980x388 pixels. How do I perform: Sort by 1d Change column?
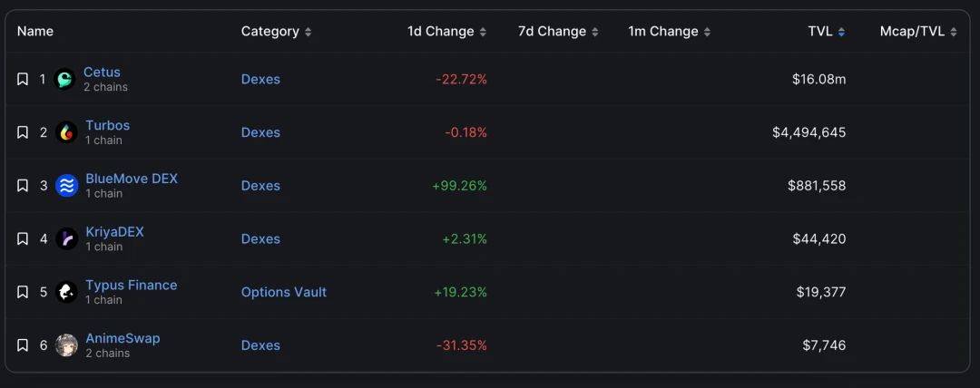tap(446, 31)
